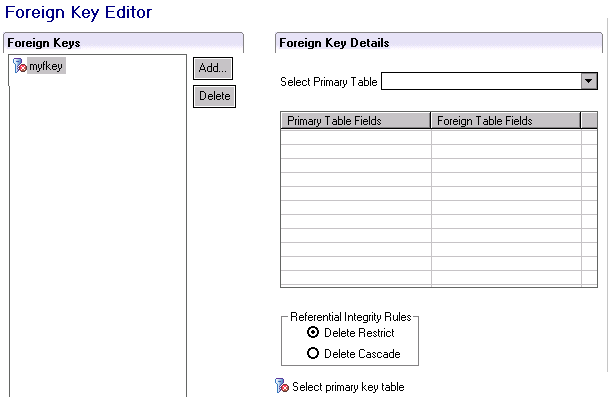
Task: Click the Foreign Key Editor title
Action: [x=78, y=12]
